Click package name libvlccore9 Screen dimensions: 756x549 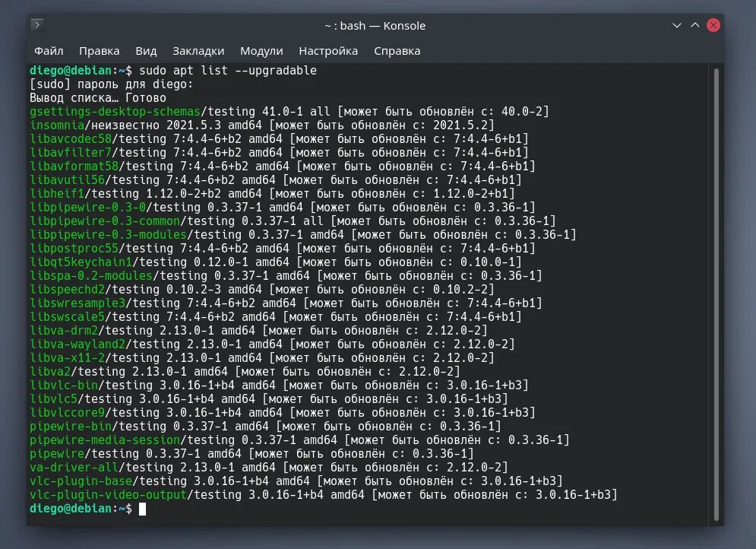tap(67, 412)
